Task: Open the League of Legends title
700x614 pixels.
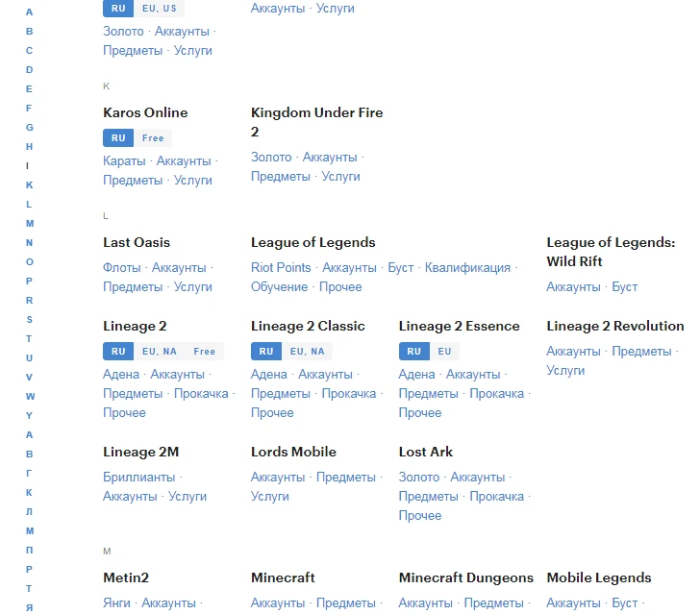Action: point(312,242)
